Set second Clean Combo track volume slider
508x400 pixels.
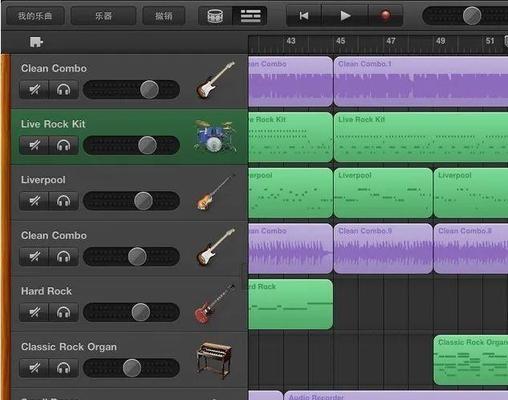click(137, 256)
